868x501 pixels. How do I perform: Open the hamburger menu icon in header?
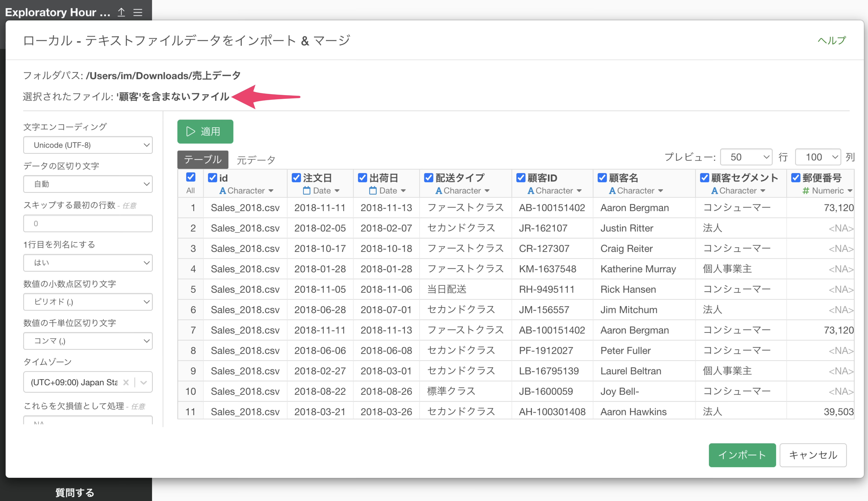(x=138, y=12)
